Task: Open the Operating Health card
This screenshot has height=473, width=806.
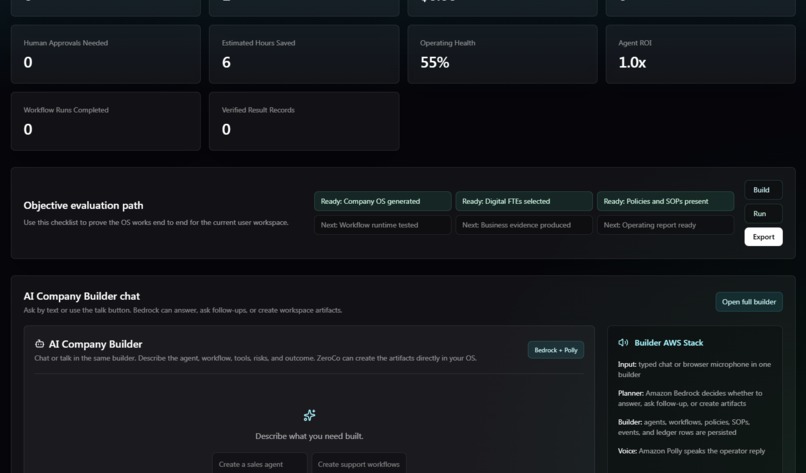Action: [503, 54]
